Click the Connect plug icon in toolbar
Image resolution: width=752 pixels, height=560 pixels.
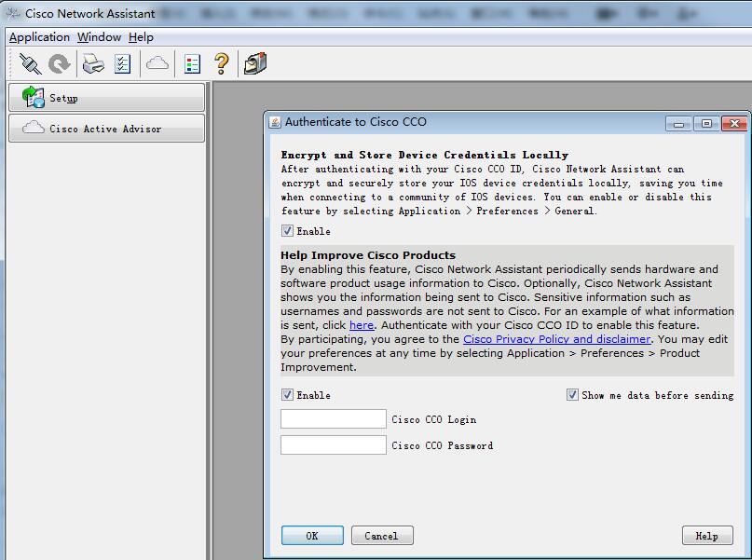click(31, 63)
